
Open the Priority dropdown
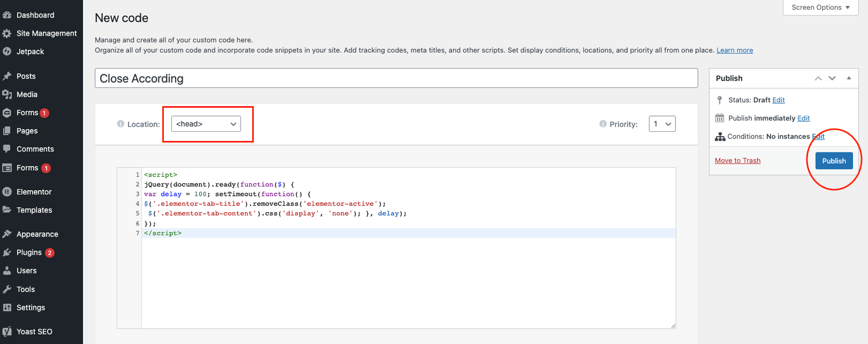(x=662, y=124)
